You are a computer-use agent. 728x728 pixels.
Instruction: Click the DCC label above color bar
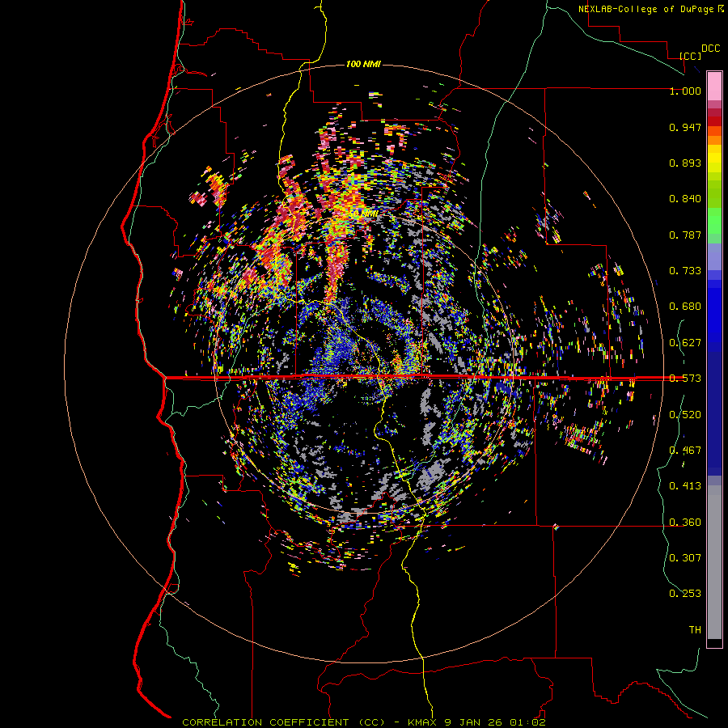(710, 49)
